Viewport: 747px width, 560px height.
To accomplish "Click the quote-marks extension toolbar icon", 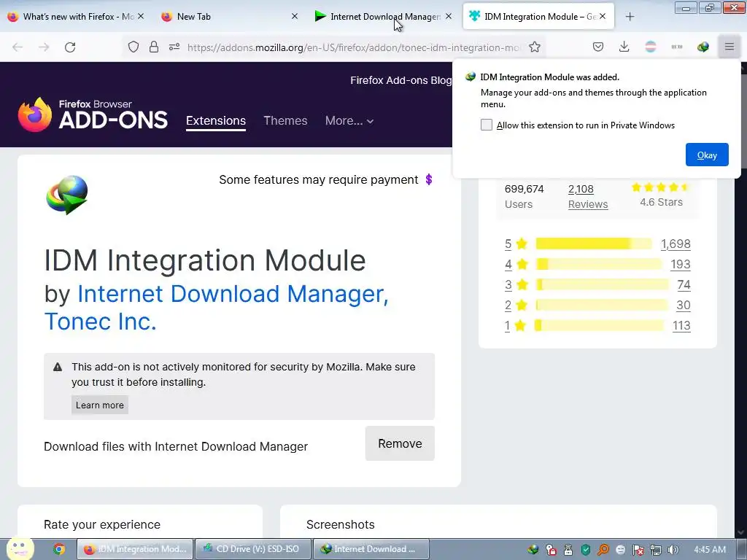I will click(676, 47).
